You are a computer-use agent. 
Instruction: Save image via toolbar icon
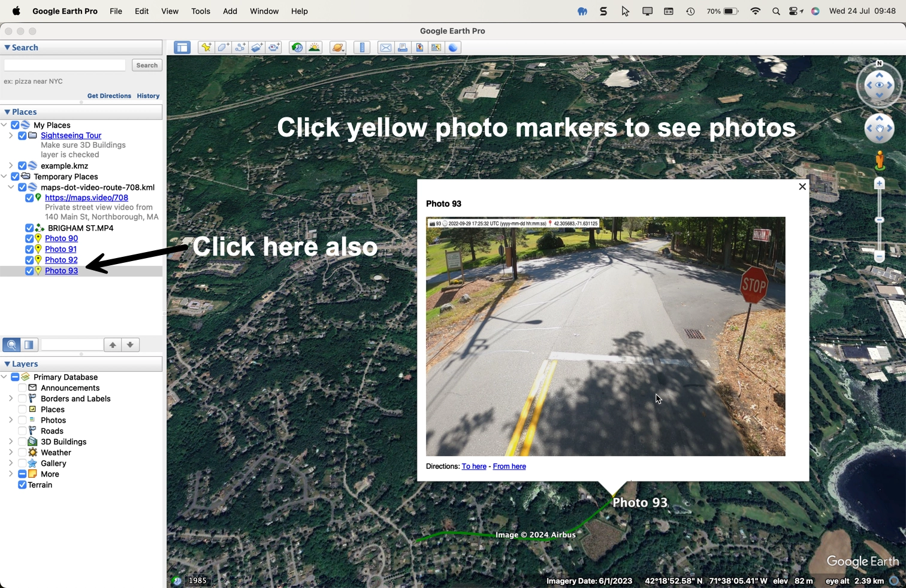(x=419, y=47)
